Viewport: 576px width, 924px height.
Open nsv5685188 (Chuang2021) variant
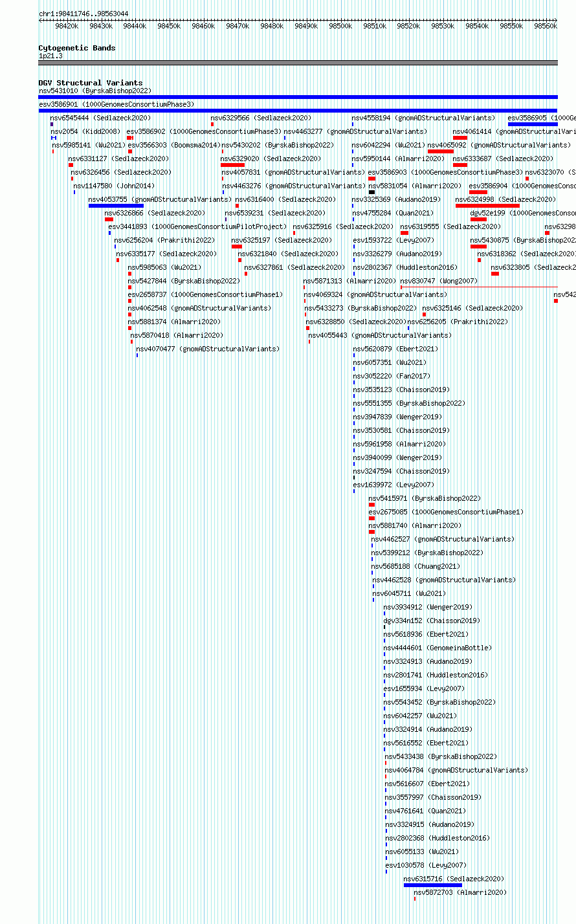tap(415, 567)
